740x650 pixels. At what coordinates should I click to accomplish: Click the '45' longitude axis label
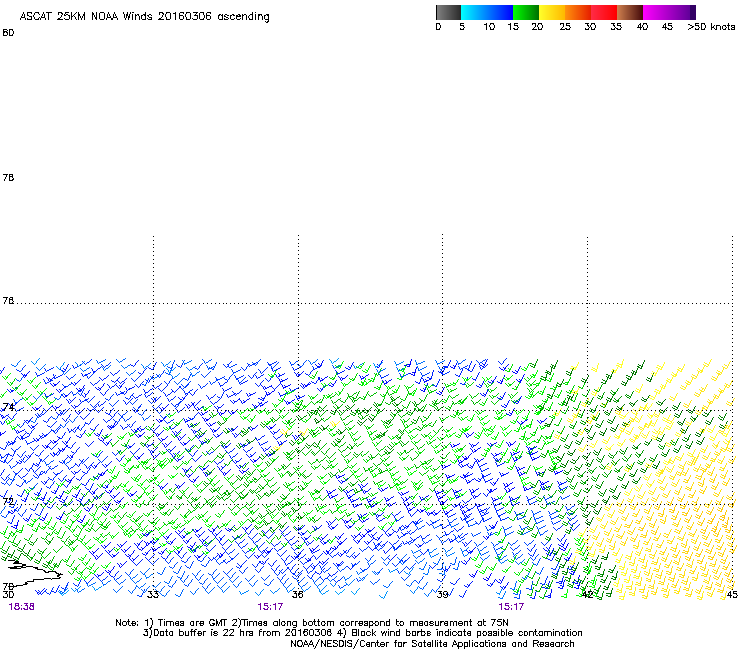point(732,594)
